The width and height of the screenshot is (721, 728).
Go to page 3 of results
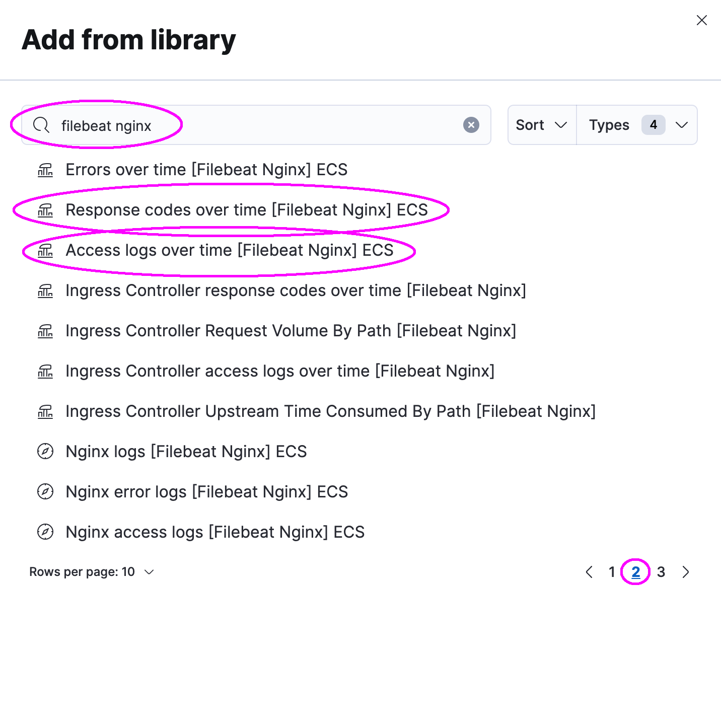pyautogui.click(x=661, y=572)
